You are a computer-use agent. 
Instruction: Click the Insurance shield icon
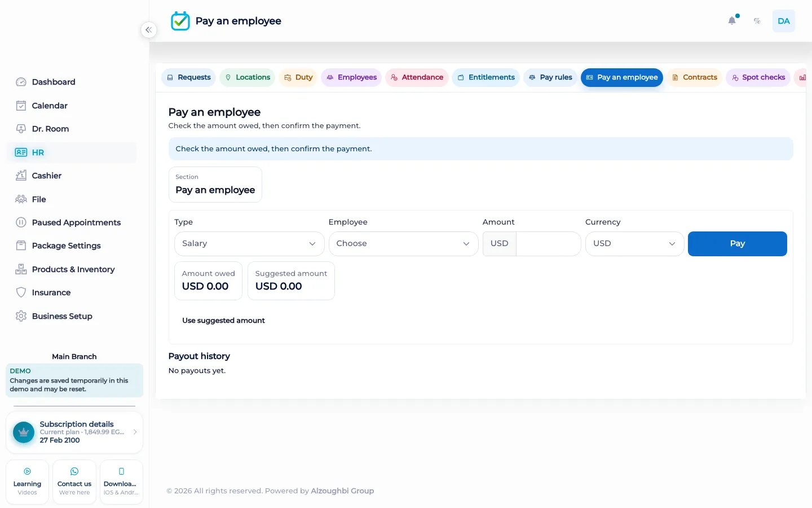(21, 292)
